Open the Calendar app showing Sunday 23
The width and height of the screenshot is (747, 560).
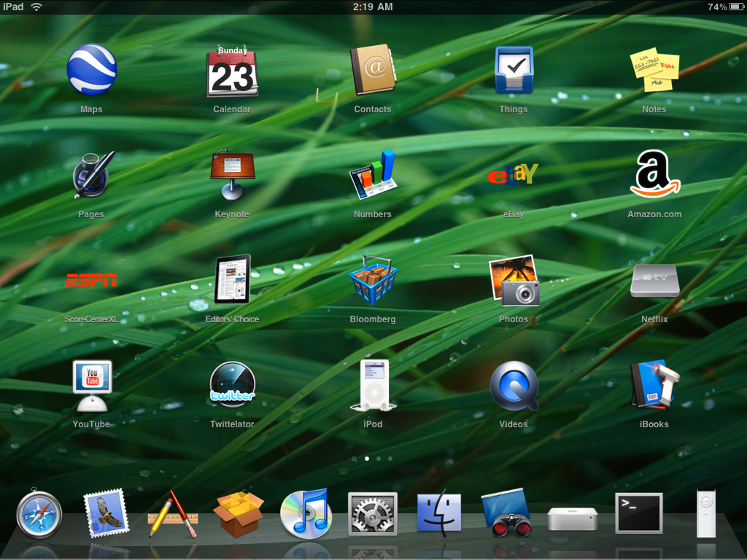click(232, 72)
